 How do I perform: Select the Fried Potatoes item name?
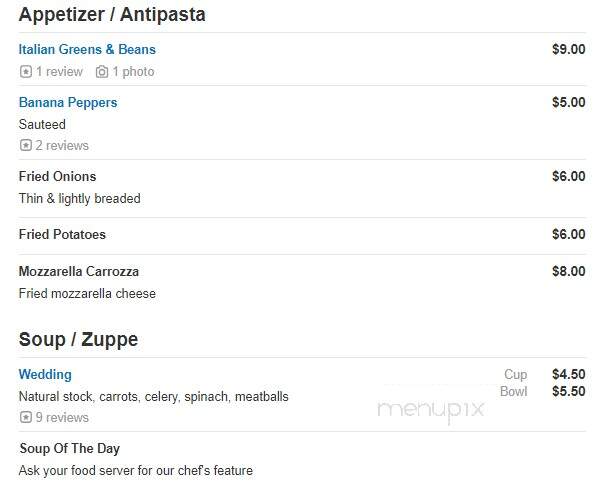tap(62, 234)
